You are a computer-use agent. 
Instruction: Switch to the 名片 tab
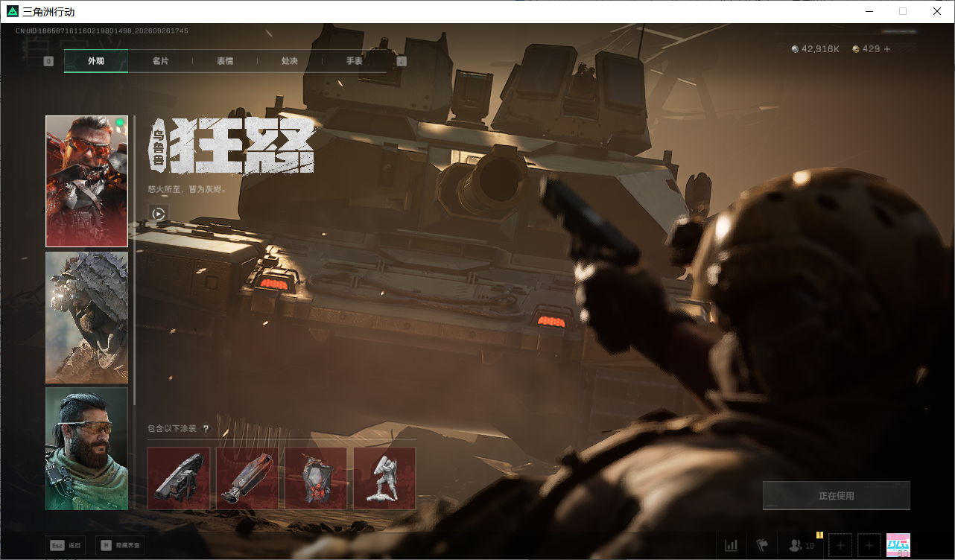coord(160,61)
